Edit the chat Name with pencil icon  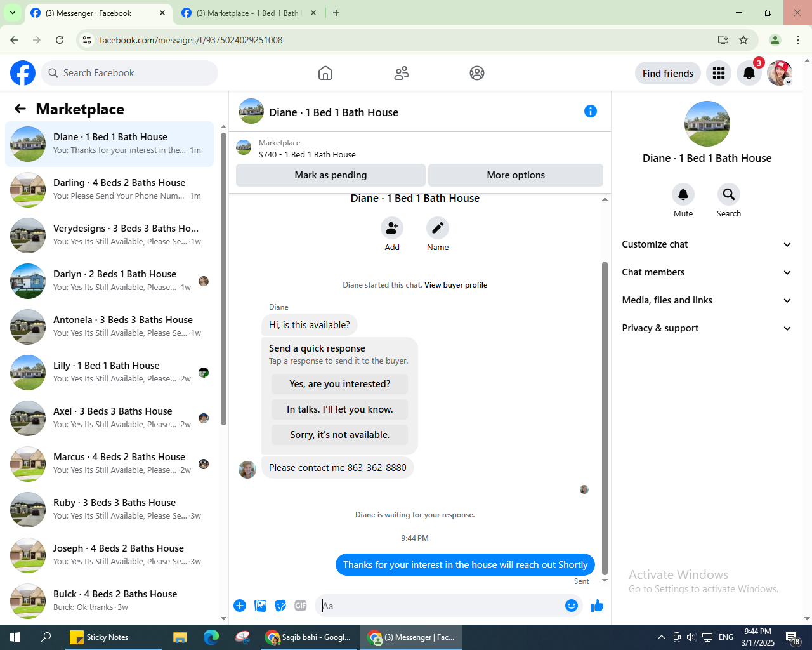pyautogui.click(x=438, y=228)
